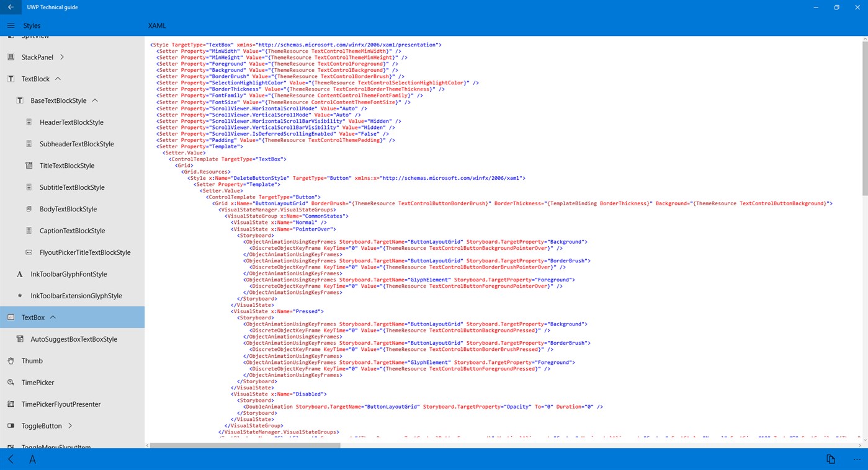Open the more options ellipsis
Viewport: 868px width, 470px height.
click(x=857, y=459)
